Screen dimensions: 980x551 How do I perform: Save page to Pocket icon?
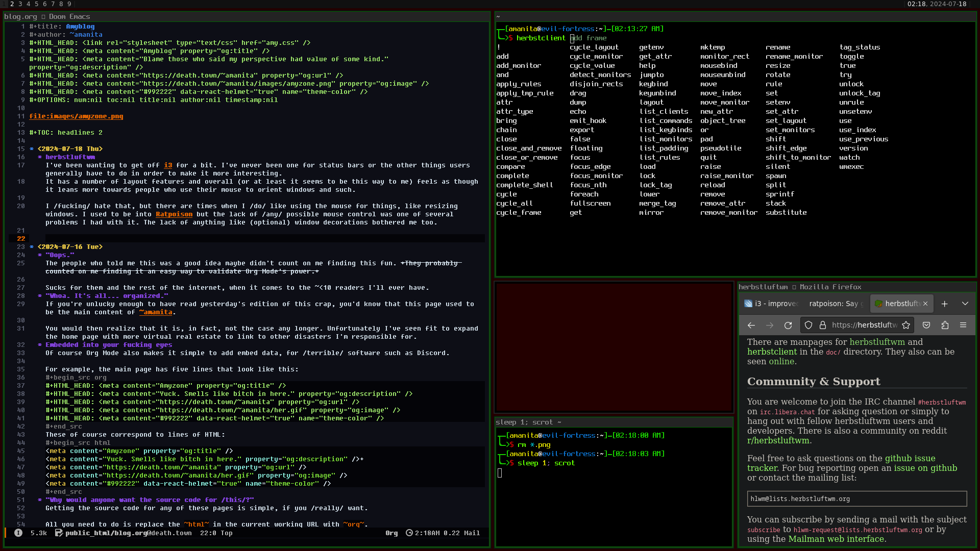pos(926,325)
